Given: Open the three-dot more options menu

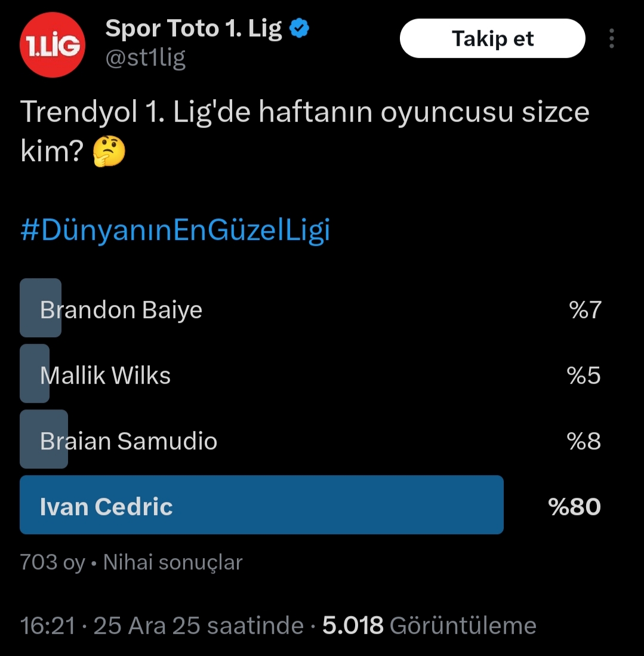Looking at the screenshot, I should (611, 39).
